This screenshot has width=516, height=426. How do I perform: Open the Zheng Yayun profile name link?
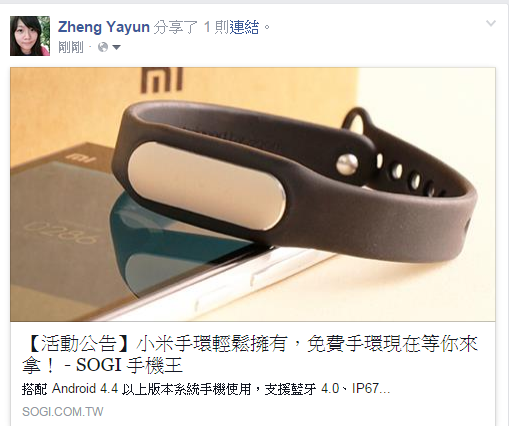tap(104, 27)
